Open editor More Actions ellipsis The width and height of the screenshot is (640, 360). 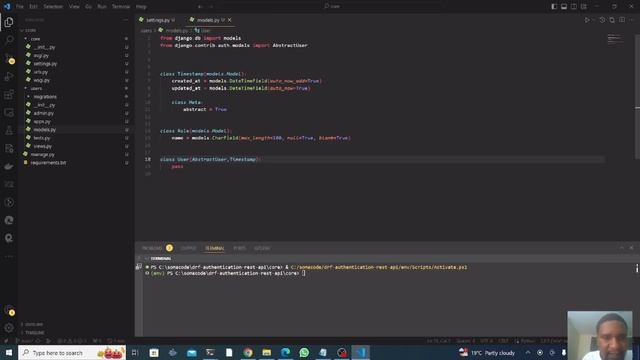point(632,20)
